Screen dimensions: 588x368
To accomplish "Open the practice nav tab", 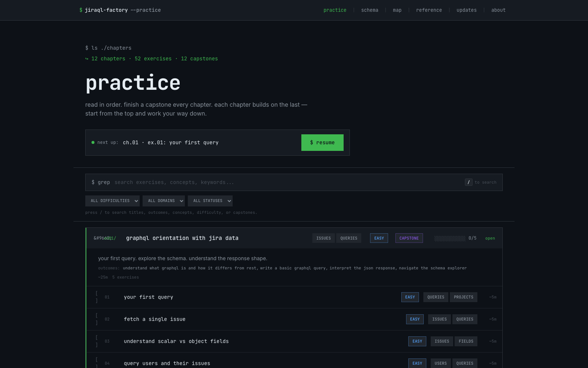I will click(x=335, y=10).
